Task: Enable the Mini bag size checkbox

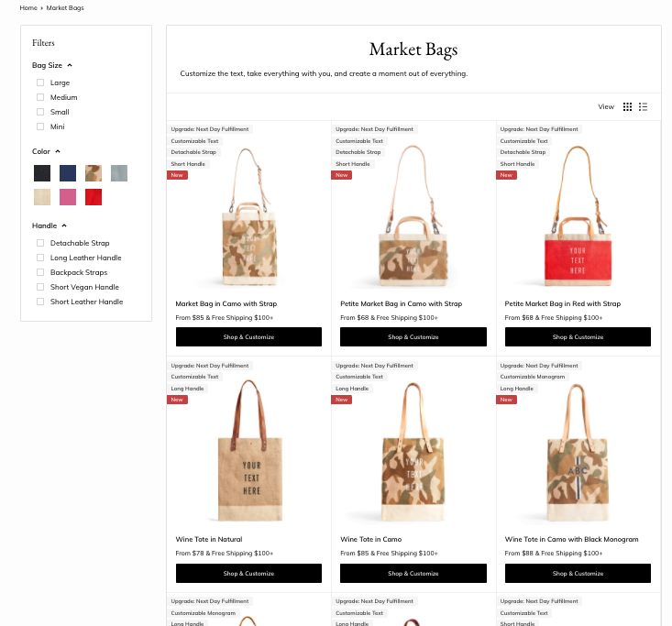Action: pyautogui.click(x=40, y=126)
